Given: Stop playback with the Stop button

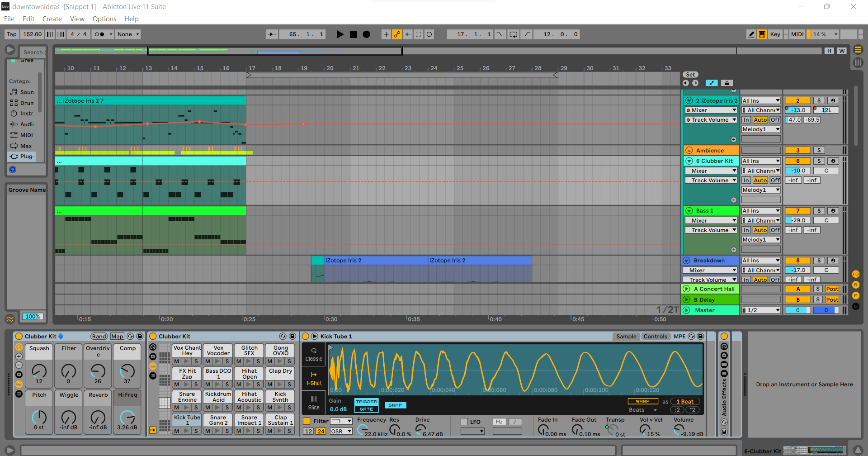Looking at the screenshot, I should coord(354,34).
